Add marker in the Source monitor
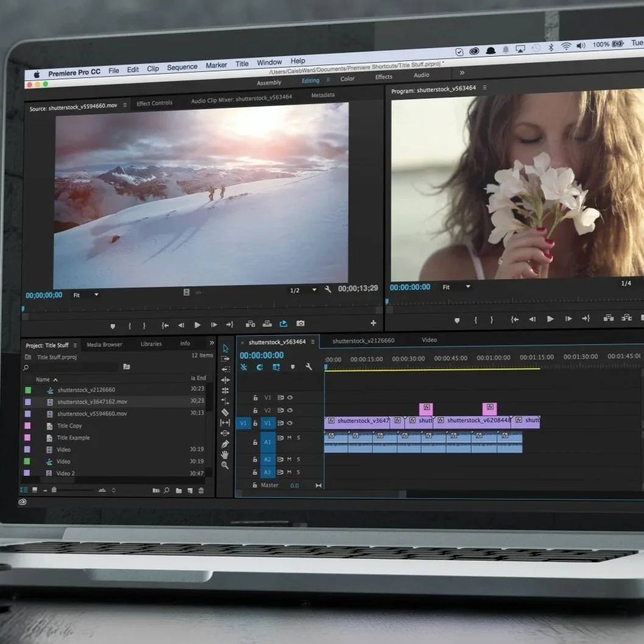This screenshot has width=644, height=644. pyautogui.click(x=113, y=327)
